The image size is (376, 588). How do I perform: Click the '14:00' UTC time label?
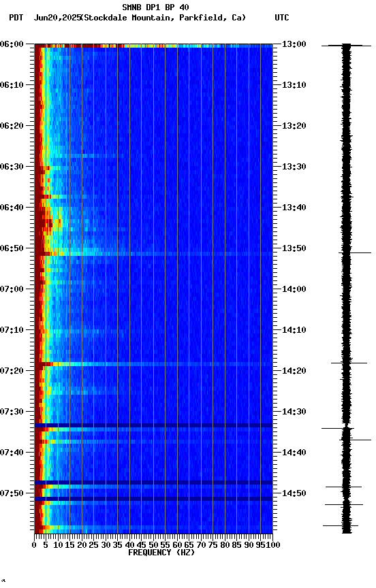tap(294, 289)
